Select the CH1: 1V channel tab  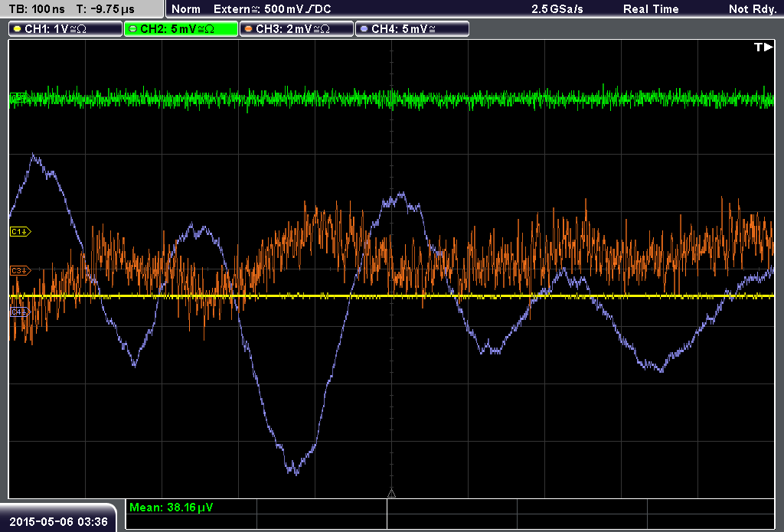(66, 29)
